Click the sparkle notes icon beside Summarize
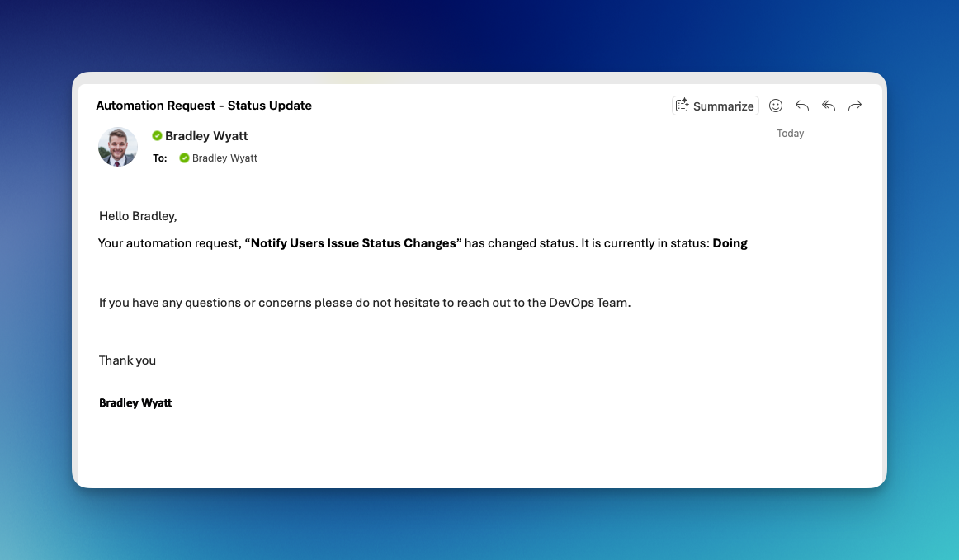 point(682,106)
